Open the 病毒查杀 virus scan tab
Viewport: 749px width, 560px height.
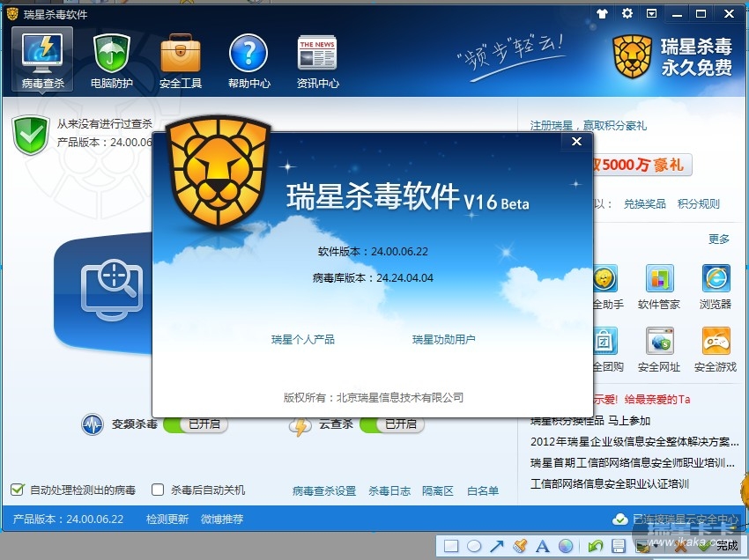pos(42,59)
